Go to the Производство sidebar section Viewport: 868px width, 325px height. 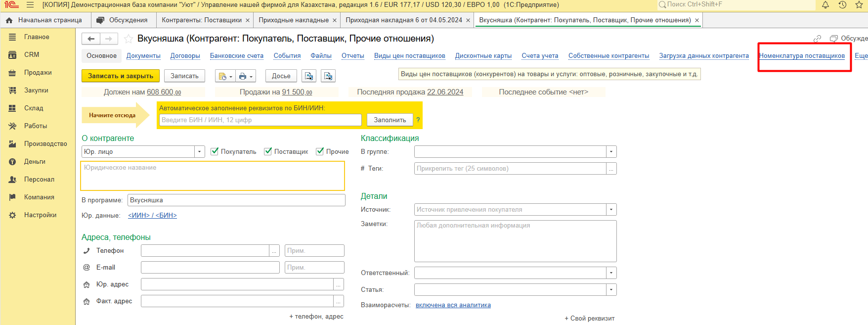coord(45,143)
